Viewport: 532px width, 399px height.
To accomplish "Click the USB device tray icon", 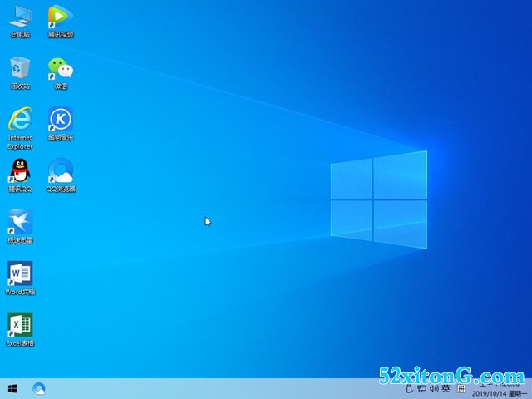I will click(x=409, y=388).
